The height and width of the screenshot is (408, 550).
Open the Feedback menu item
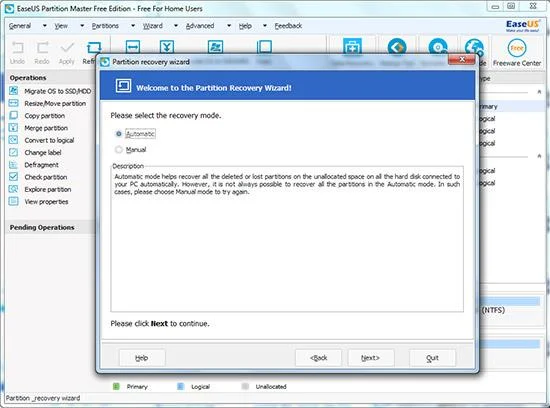pos(288,26)
